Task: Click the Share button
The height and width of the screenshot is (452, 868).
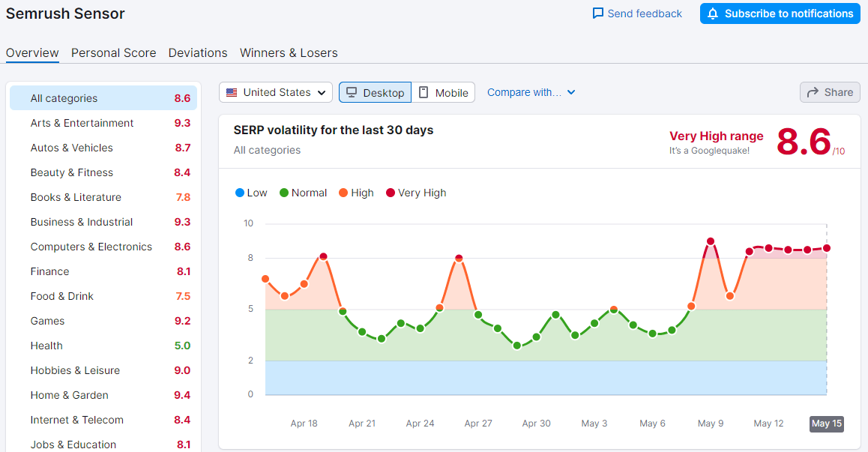Action: [830, 92]
